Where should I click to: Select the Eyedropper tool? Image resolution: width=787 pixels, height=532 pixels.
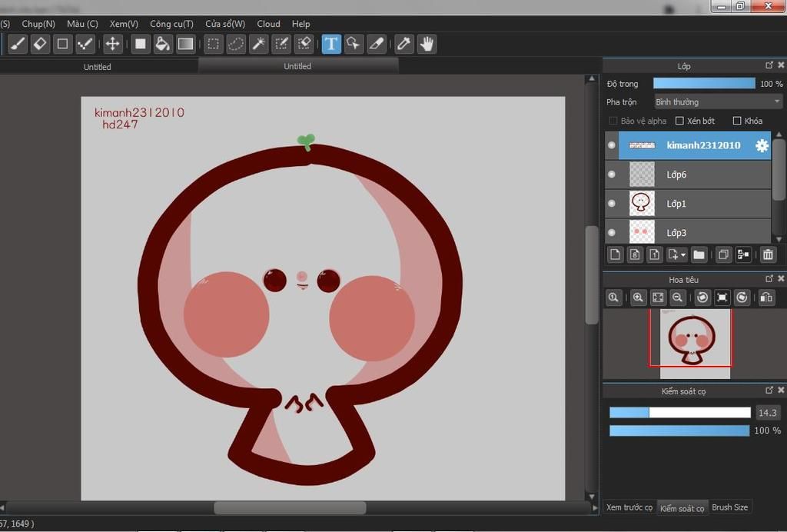[x=404, y=44]
